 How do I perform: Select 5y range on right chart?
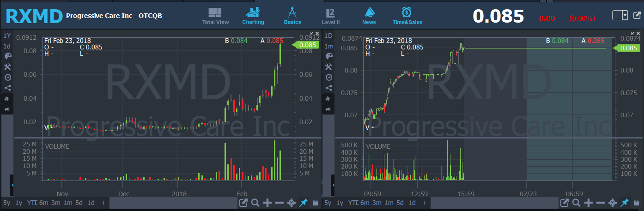[x=328, y=203]
